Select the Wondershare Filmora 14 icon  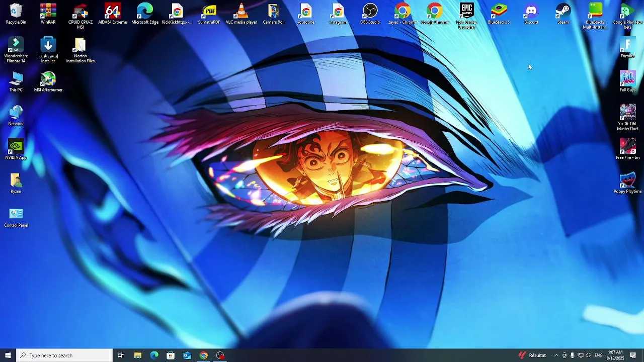click(16, 50)
